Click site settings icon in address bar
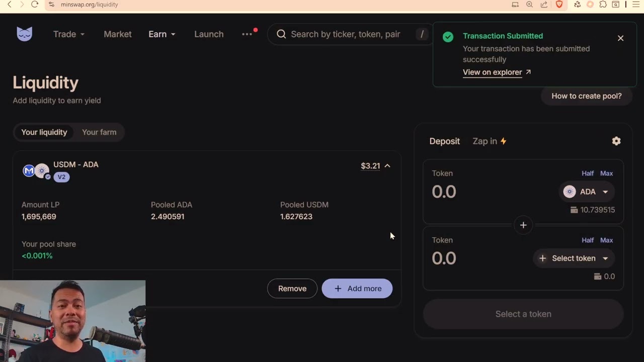644x362 pixels. pyautogui.click(x=51, y=5)
